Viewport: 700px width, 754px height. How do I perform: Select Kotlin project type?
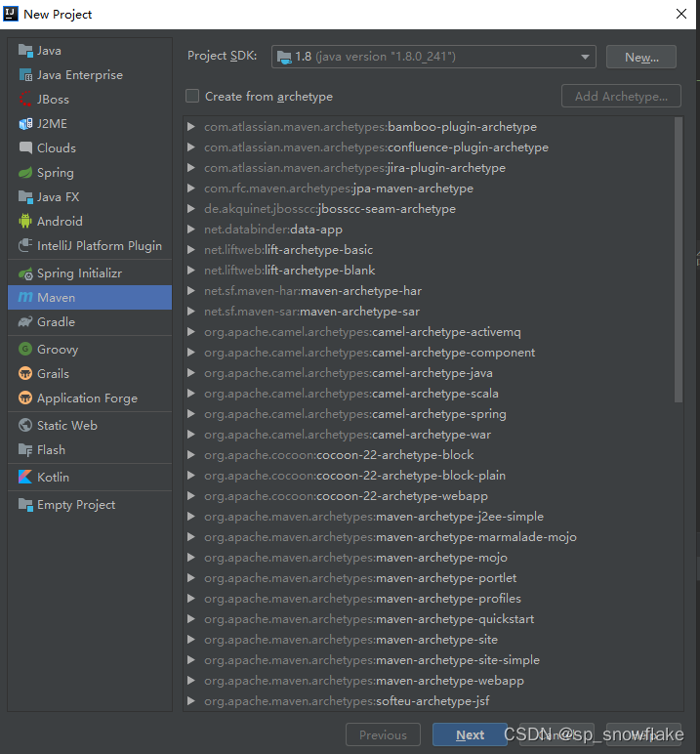[x=90, y=477]
